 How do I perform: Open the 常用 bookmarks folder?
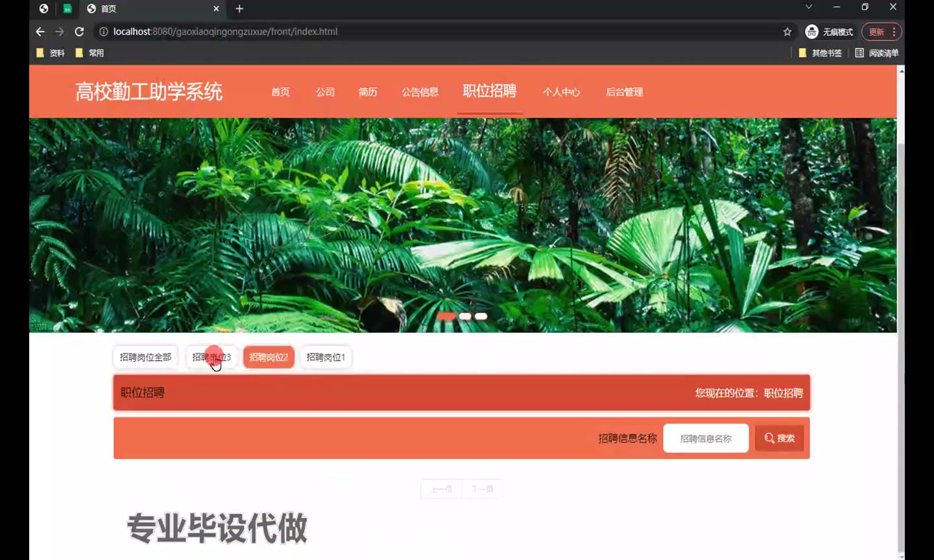point(90,53)
